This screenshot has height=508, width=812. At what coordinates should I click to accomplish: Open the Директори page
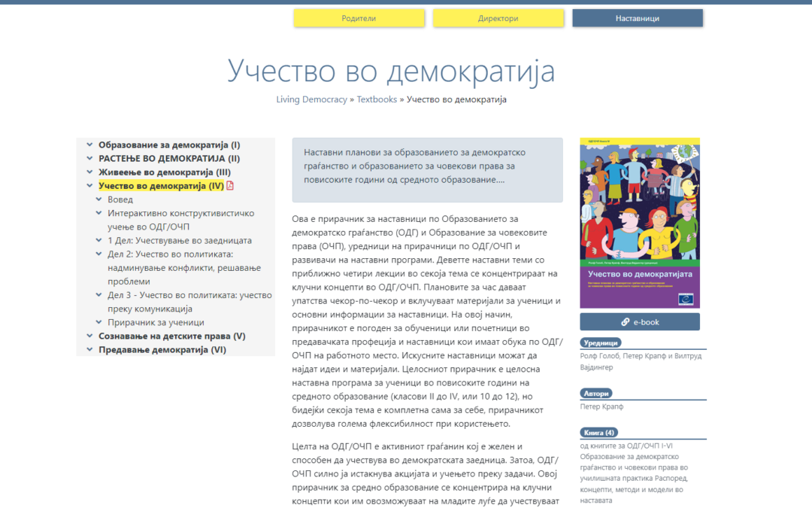tap(498, 17)
